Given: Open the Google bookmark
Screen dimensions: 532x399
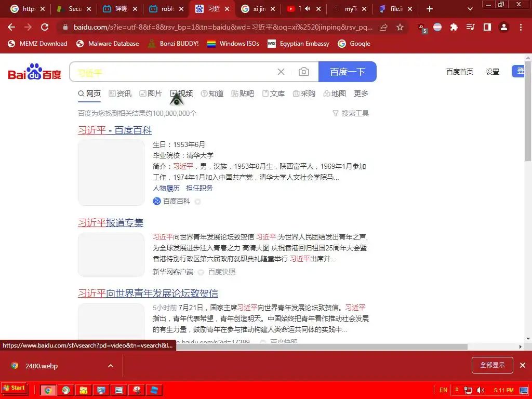Looking at the screenshot, I should [354, 44].
